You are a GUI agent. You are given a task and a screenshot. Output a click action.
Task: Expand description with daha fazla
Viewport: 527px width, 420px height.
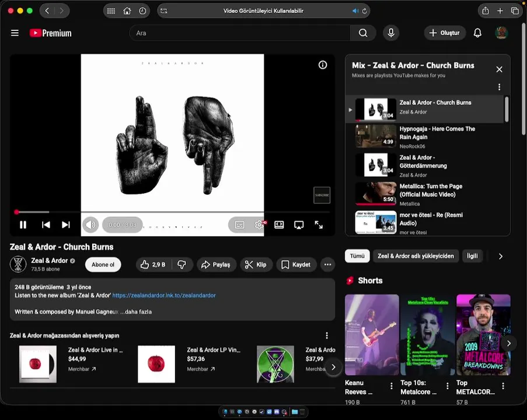[x=138, y=312]
